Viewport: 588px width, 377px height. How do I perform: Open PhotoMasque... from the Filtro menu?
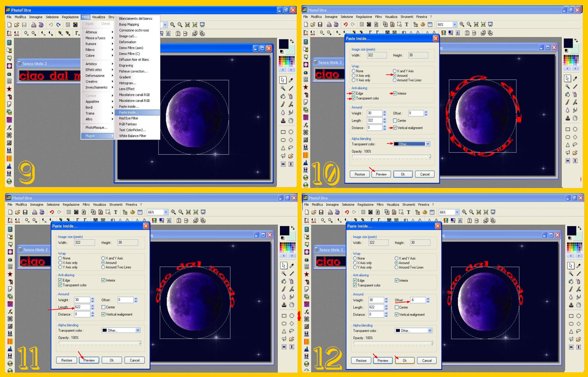[x=96, y=127]
